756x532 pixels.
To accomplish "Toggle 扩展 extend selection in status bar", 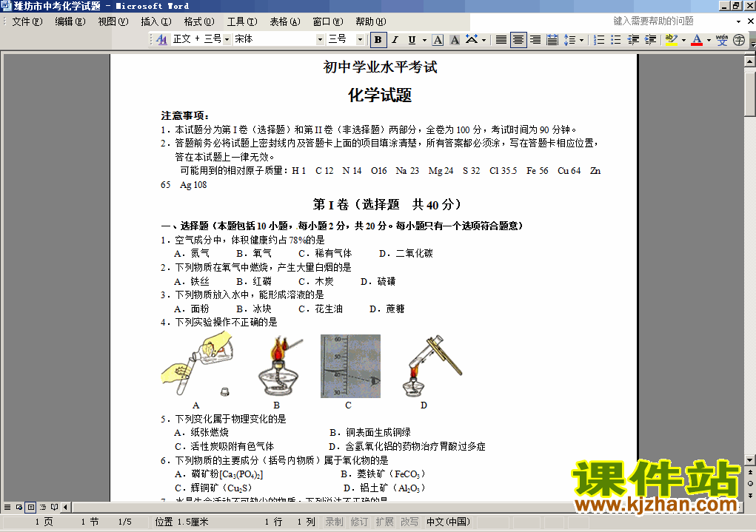I will (x=384, y=522).
